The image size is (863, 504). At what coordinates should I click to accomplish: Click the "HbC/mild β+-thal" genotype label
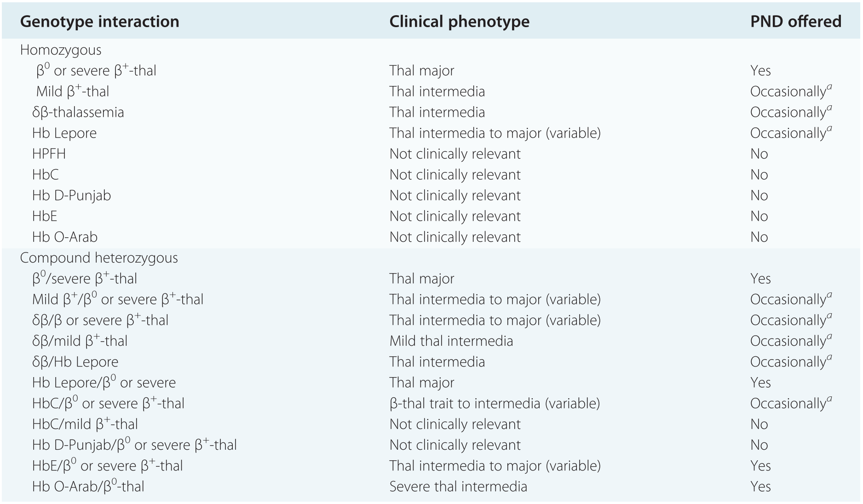tap(85, 424)
